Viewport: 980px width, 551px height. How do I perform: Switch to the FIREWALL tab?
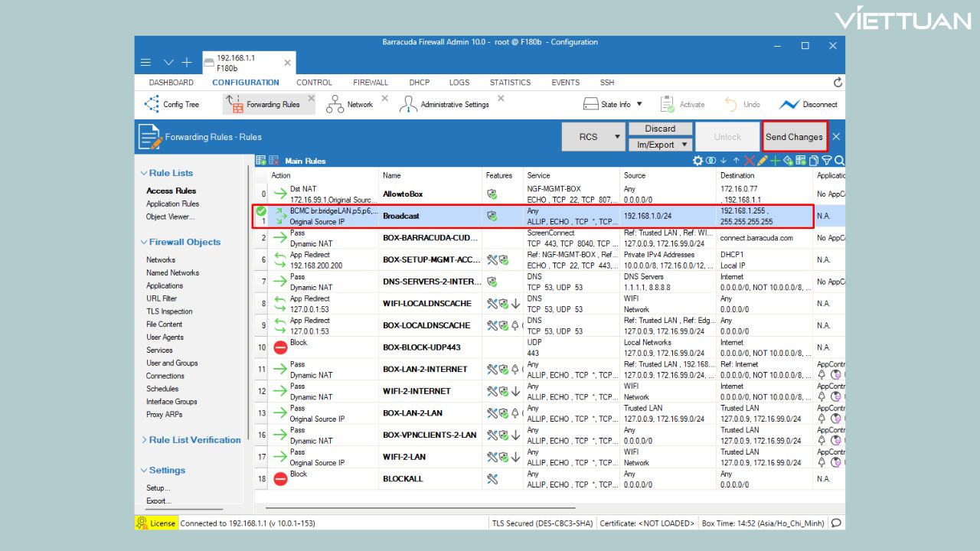pyautogui.click(x=371, y=83)
